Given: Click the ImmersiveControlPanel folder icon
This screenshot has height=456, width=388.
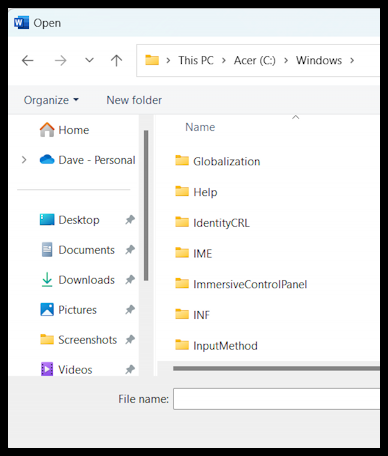Looking at the screenshot, I should click(x=182, y=283).
